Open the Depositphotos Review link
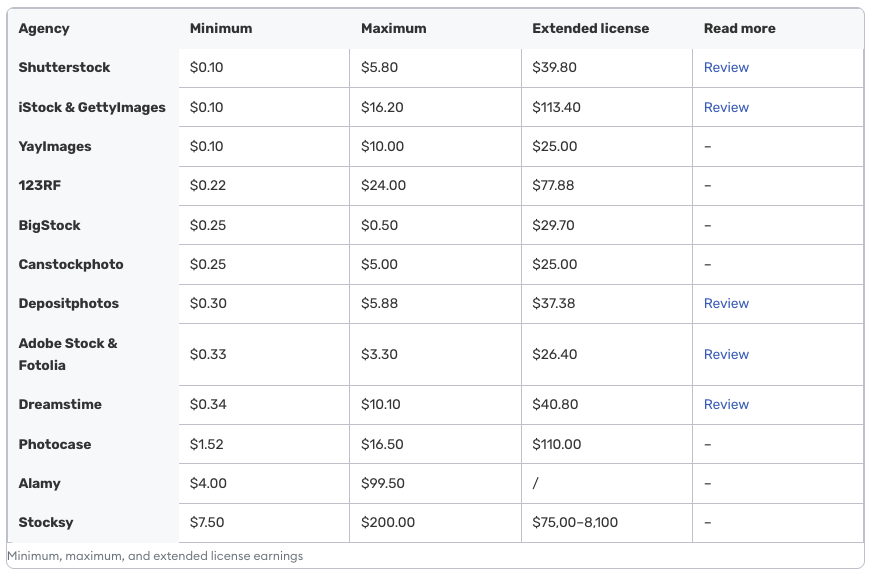This screenshot has height=578, width=872. 726,303
